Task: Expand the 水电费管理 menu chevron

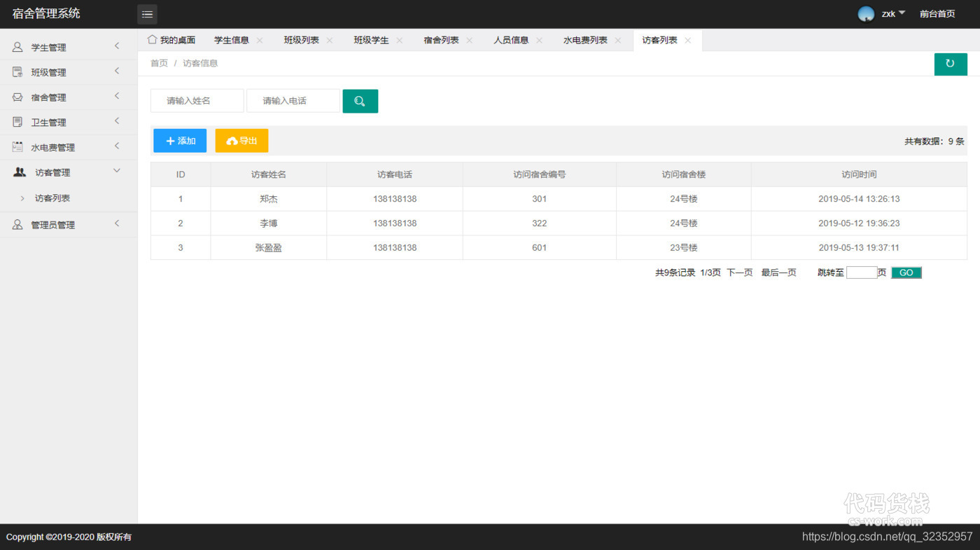Action: [117, 146]
